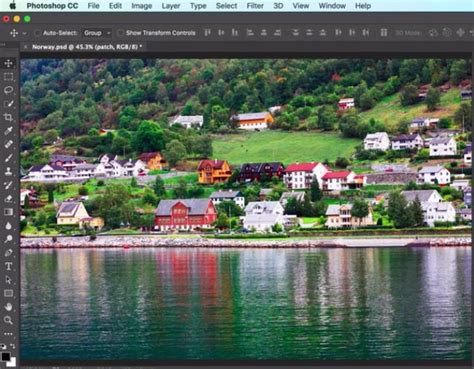Viewport: 474px width, 369px height.
Task: Click the red barn in the canvas image
Action: [x=185, y=215]
